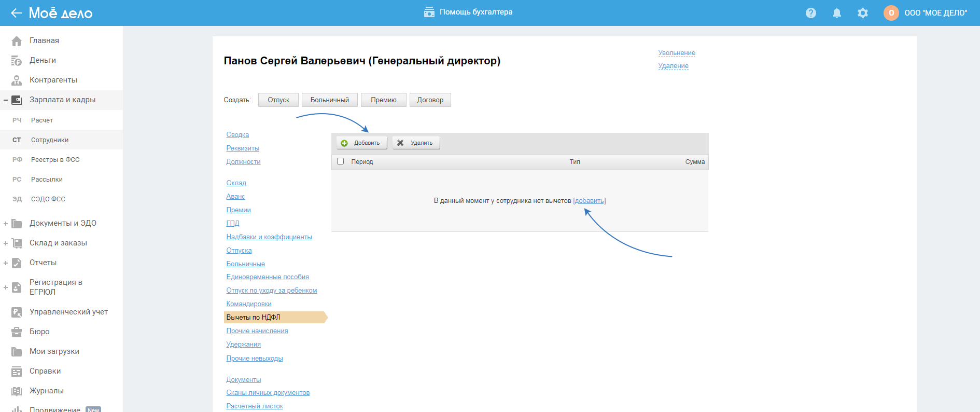This screenshot has height=412, width=980.
Task: Open the Удержания section link
Action: click(244, 344)
